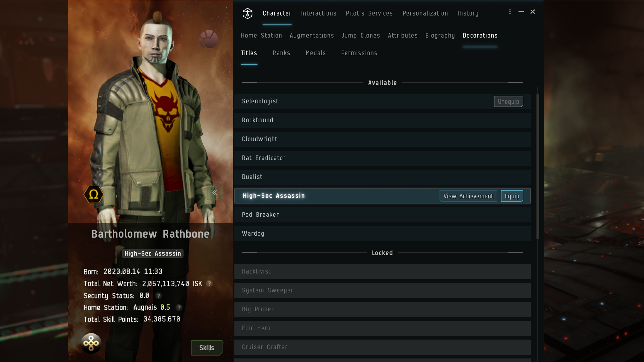
Task: Click the Security Status 0.0 value
Action: click(x=144, y=296)
